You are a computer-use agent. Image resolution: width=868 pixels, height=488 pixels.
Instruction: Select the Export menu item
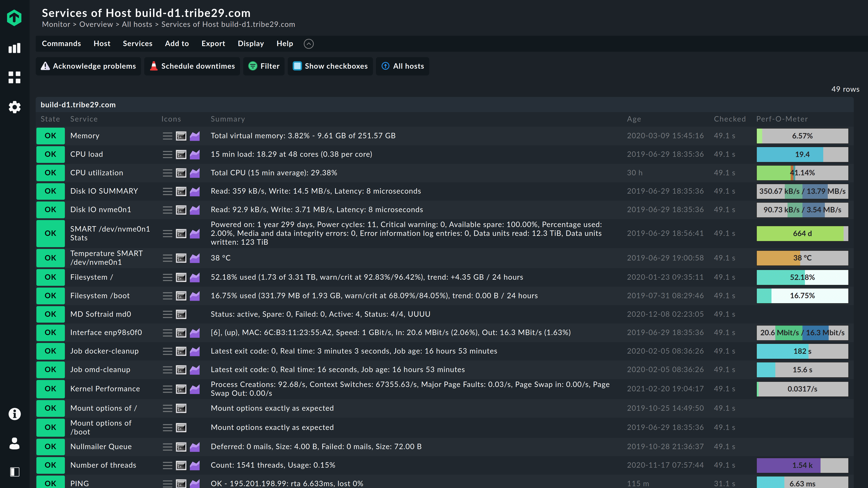tap(213, 43)
